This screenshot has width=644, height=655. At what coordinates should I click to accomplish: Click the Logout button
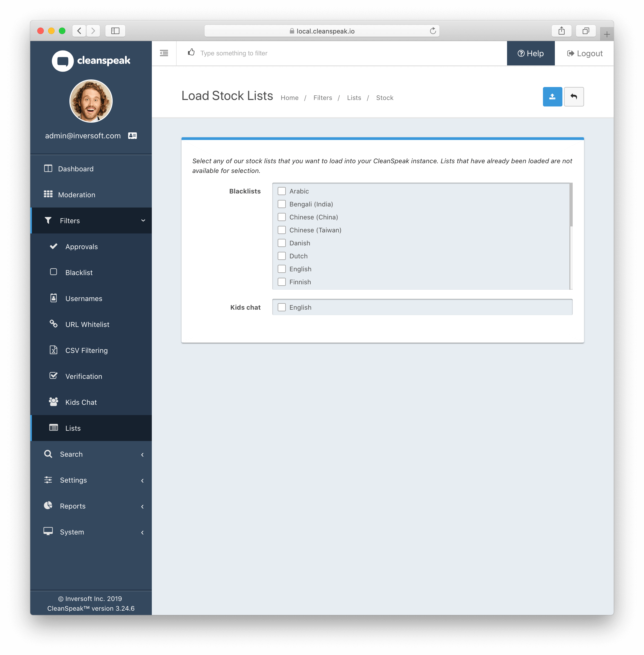point(585,53)
